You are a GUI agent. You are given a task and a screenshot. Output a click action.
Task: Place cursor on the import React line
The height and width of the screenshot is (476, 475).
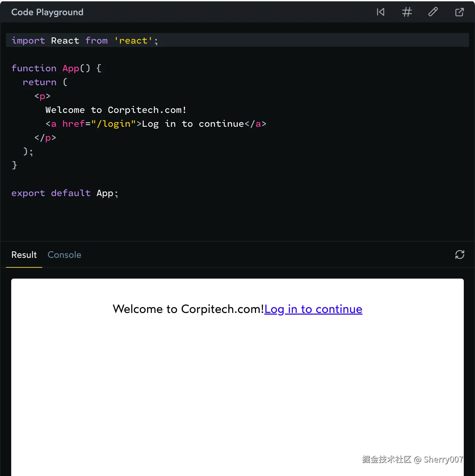[237, 40]
